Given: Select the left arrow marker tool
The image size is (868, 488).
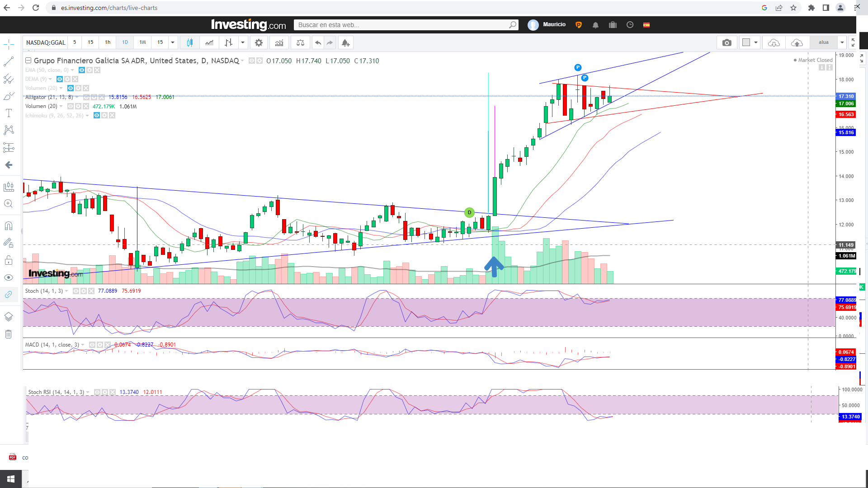Looking at the screenshot, I should (9, 165).
